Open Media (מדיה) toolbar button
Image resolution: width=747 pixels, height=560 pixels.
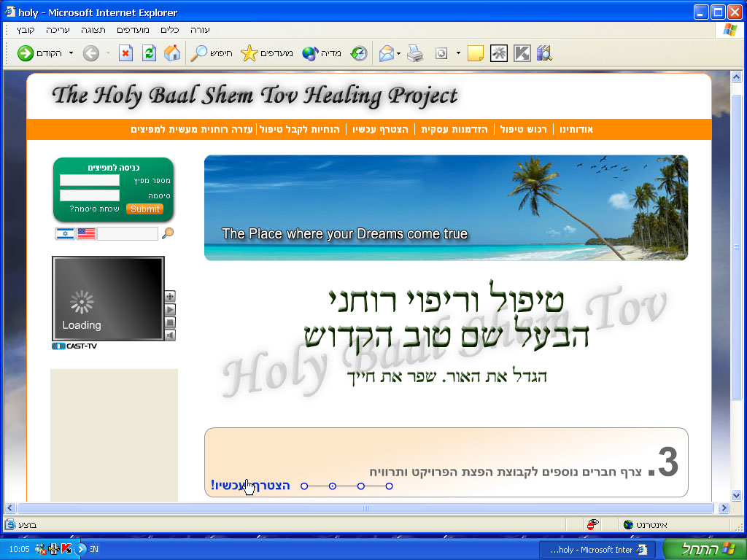[322, 53]
